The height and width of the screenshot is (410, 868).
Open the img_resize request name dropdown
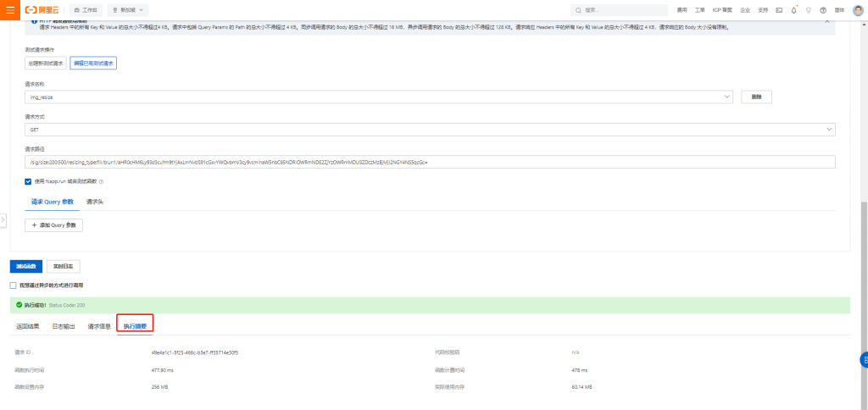click(x=379, y=97)
